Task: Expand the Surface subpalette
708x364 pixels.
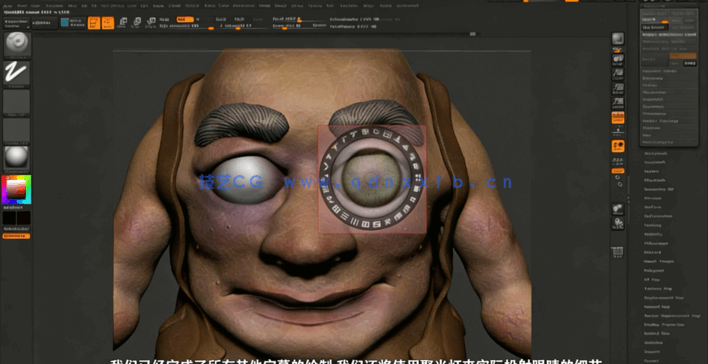Action: (x=652, y=207)
